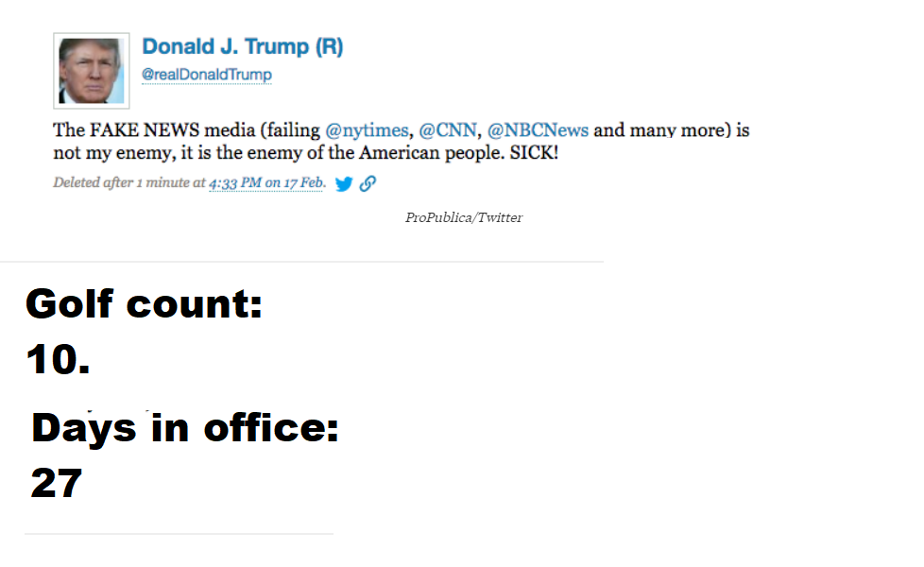
Task: Click the short divider line below '27'
Action: [x=179, y=535]
